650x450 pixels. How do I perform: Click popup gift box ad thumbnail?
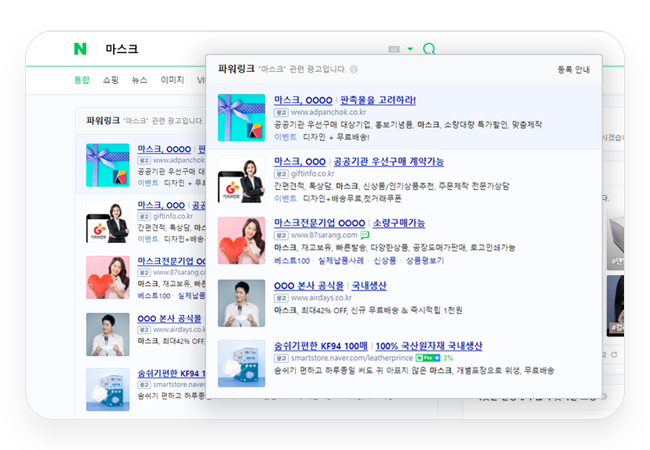click(x=242, y=118)
